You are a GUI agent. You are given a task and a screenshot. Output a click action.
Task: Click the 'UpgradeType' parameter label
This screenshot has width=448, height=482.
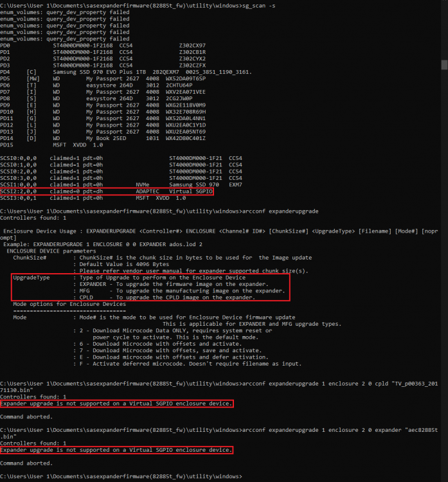(31, 278)
